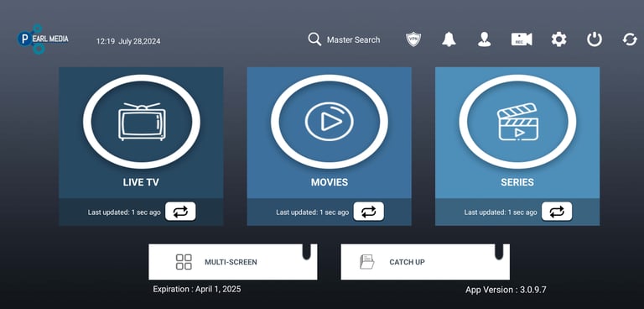Click the power logout icon
Image resolution: width=644 pixels, height=309 pixels.
pos(594,39)
